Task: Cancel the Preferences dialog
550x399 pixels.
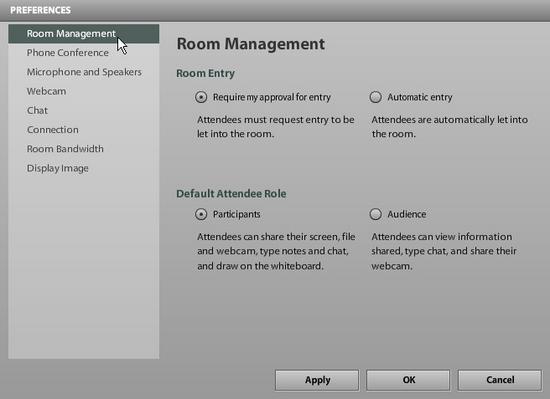Action: point(500,380)
